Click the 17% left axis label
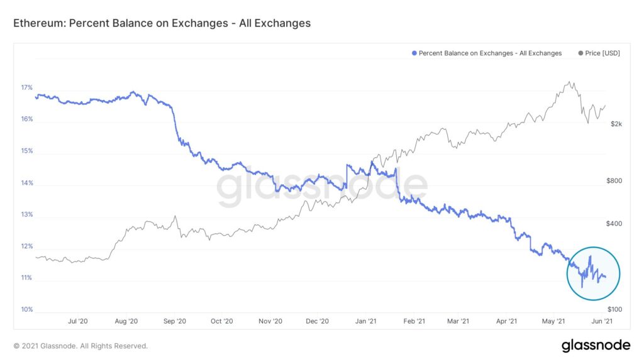This screenshot has width=644, height=362. (26, 87)
